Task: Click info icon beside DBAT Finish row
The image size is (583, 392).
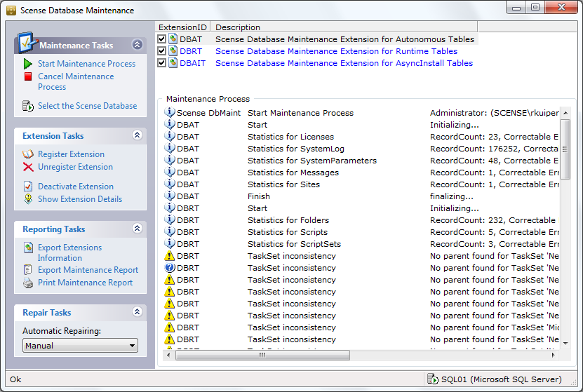Action: 170,196
